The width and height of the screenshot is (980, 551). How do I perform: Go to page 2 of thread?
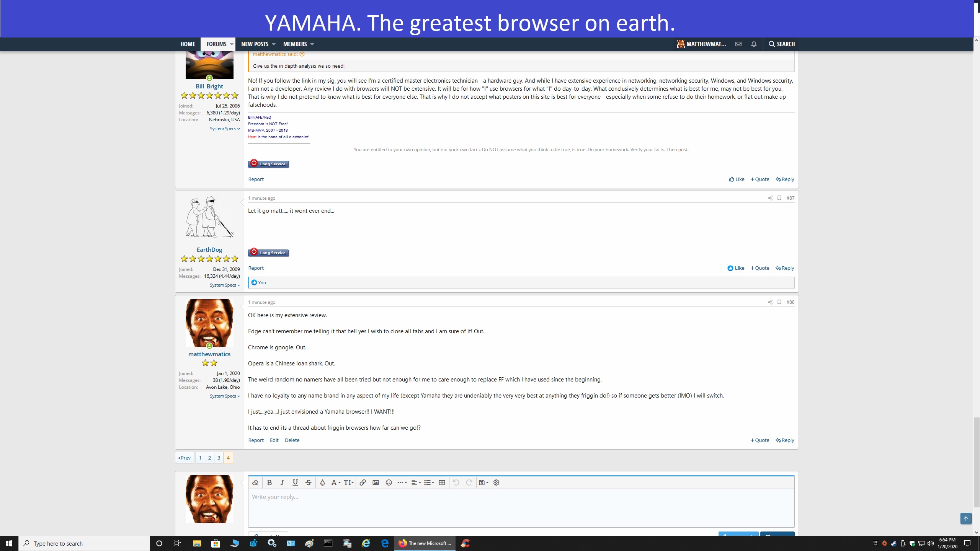pos(209,458)
